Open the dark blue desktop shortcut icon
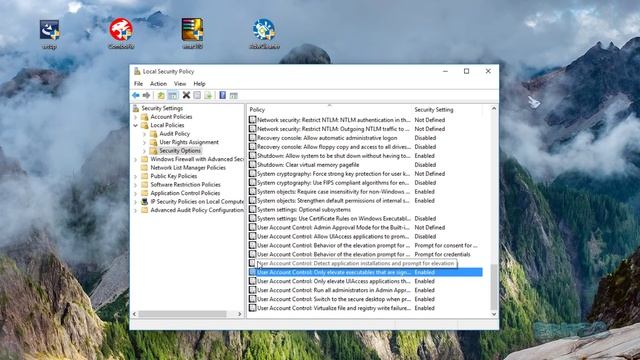The image size is (640, 360). tap(49, 29)
